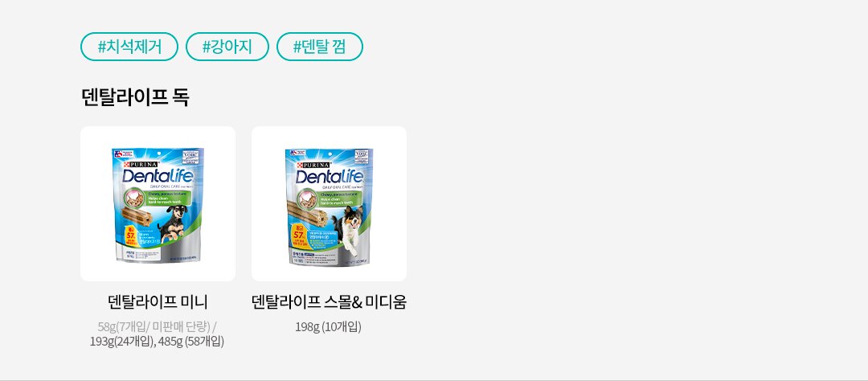
Task: Select the #강아지 hashtag pill
Action: point(227,47)
